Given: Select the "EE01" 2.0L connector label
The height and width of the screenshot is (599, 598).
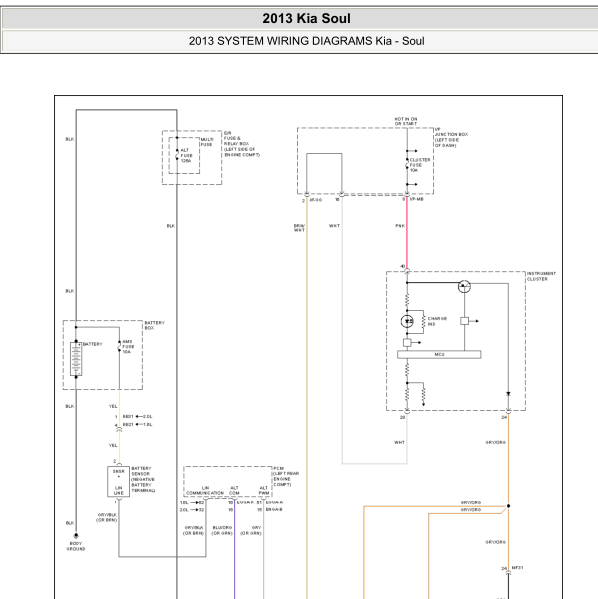Looking at the screenshot, I should coord(128,416).
